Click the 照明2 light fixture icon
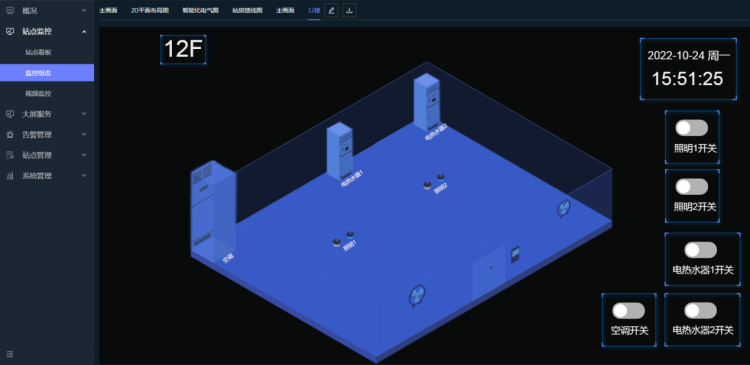 (434, 181)
